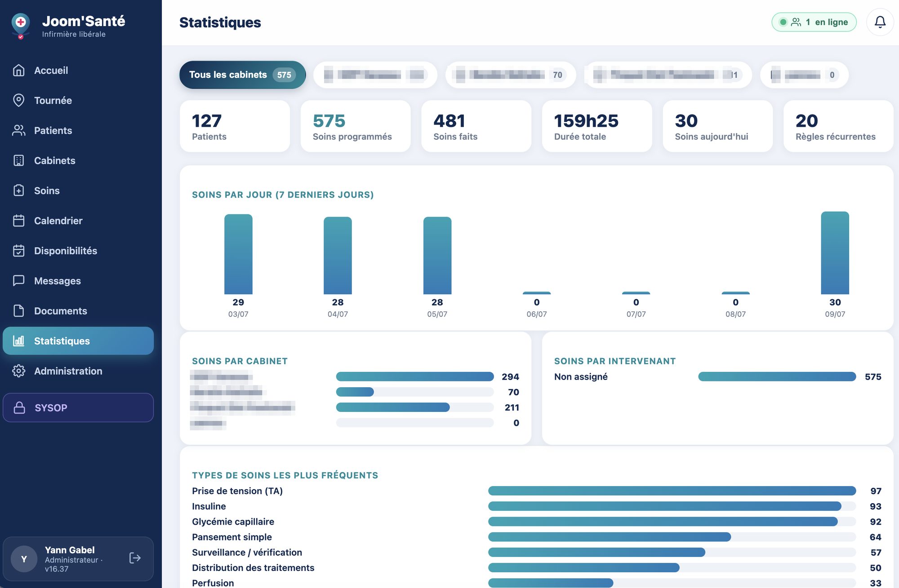Click the Glycémie capillaire label
The image size is (899, 588).
(x=233, y=522)
